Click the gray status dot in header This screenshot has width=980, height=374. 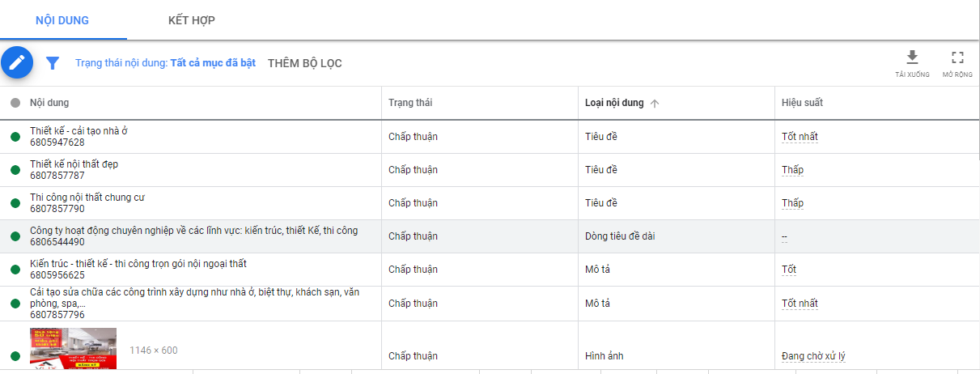point(15,103)
